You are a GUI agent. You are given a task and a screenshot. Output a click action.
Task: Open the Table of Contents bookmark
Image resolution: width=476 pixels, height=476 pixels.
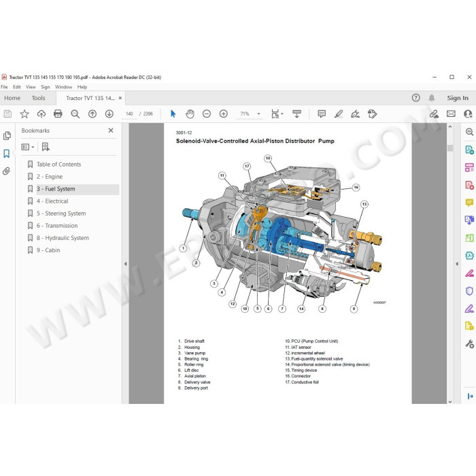coord(59,165)
